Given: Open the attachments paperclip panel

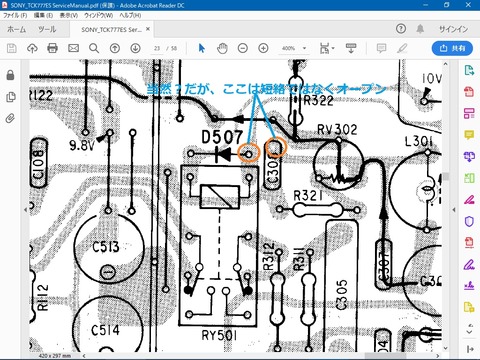Looking at the screenshot, I should 10,118.
